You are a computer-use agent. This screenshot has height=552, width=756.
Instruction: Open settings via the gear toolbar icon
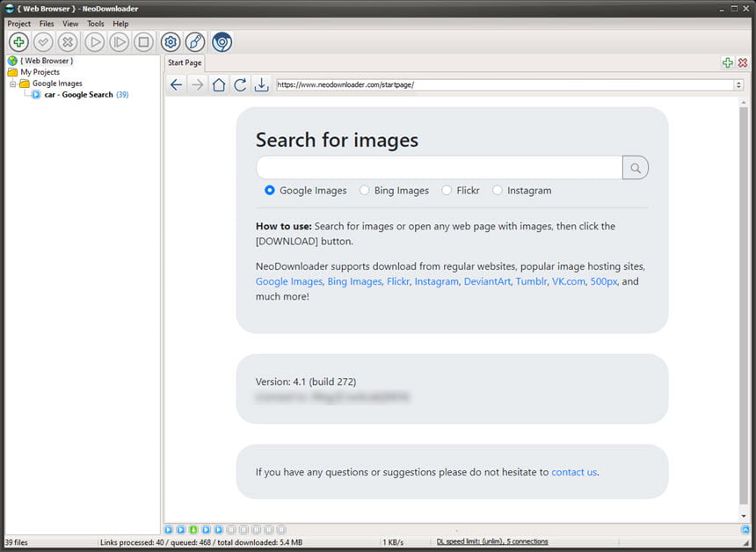[x=171, y=42]
